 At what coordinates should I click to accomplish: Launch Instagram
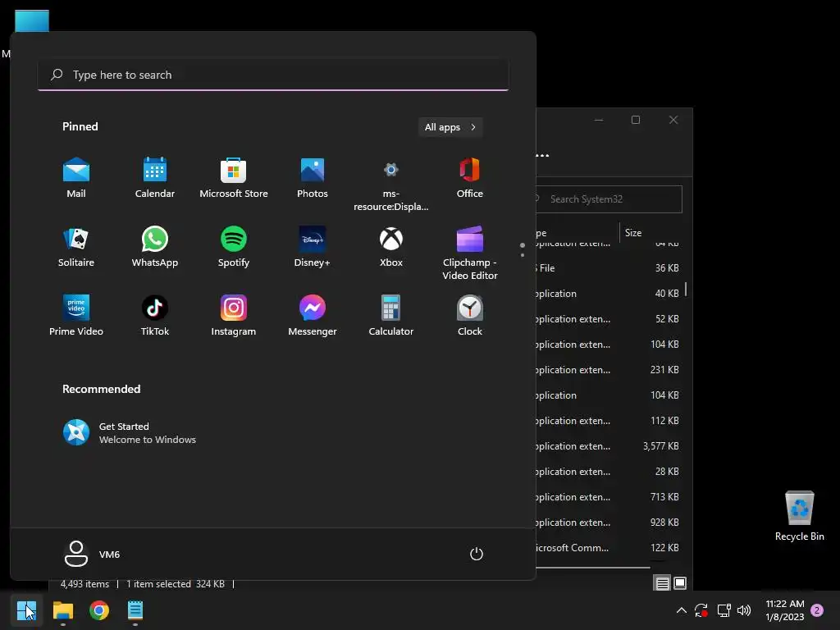[x=234, y=316]
